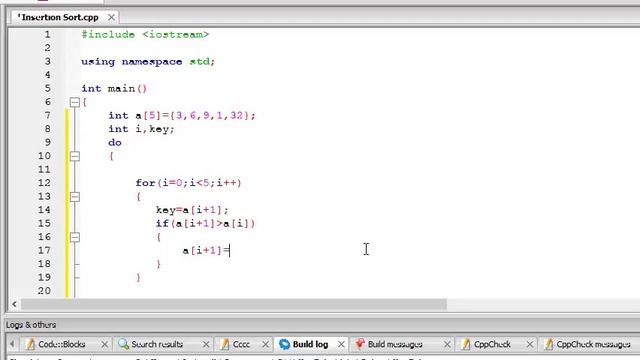Click the log tabs left arrow

[12, 344]
